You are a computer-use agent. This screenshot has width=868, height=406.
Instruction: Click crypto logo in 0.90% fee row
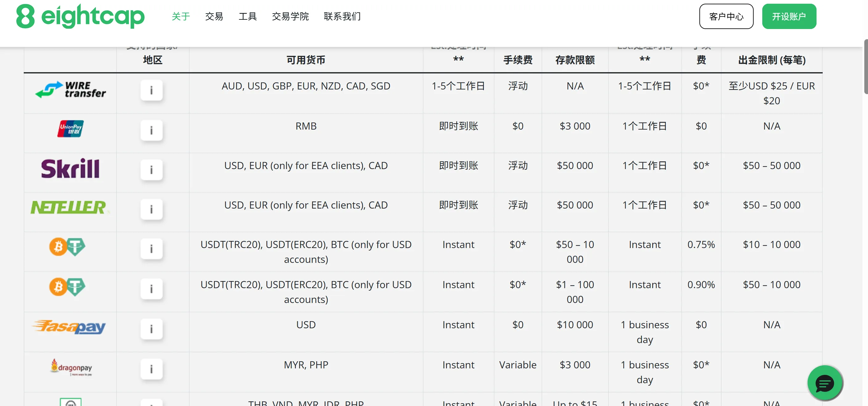click(67, 287)
